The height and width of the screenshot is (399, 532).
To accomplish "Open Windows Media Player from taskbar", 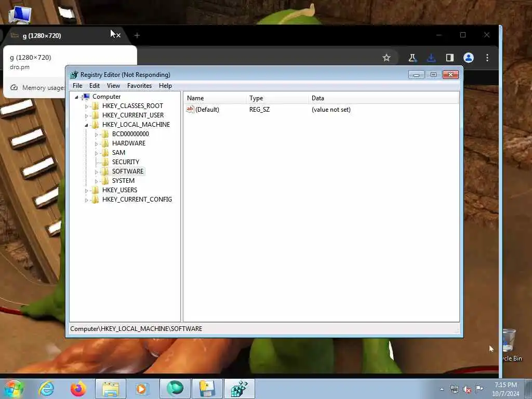I will [142, 389].
